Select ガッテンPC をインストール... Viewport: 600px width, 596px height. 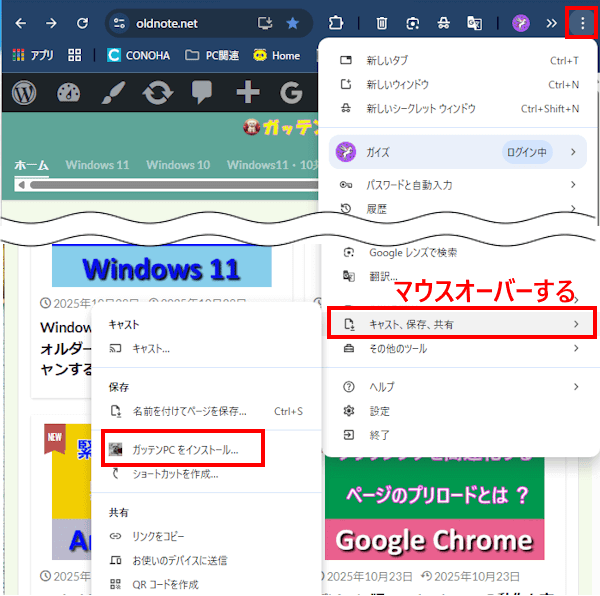[183, 449]
